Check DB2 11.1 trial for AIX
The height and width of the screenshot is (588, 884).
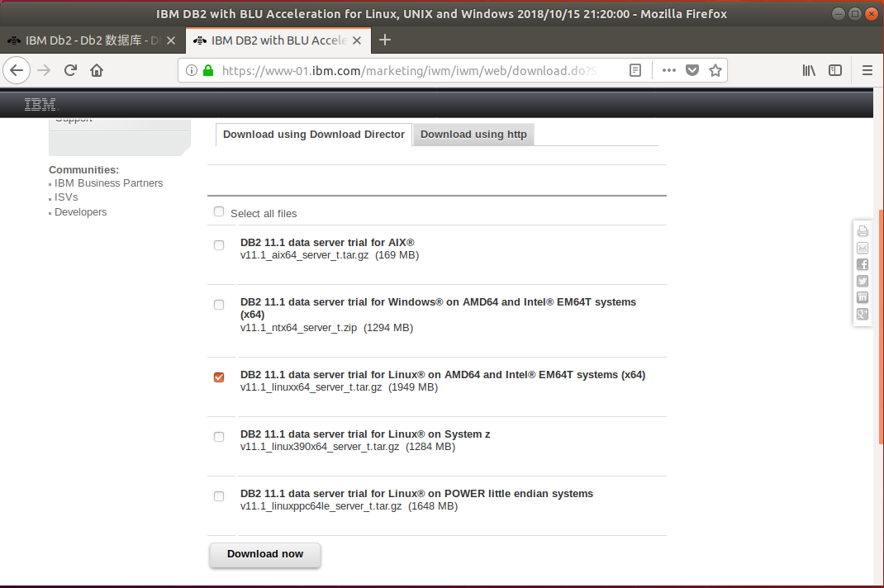(219, 245)
